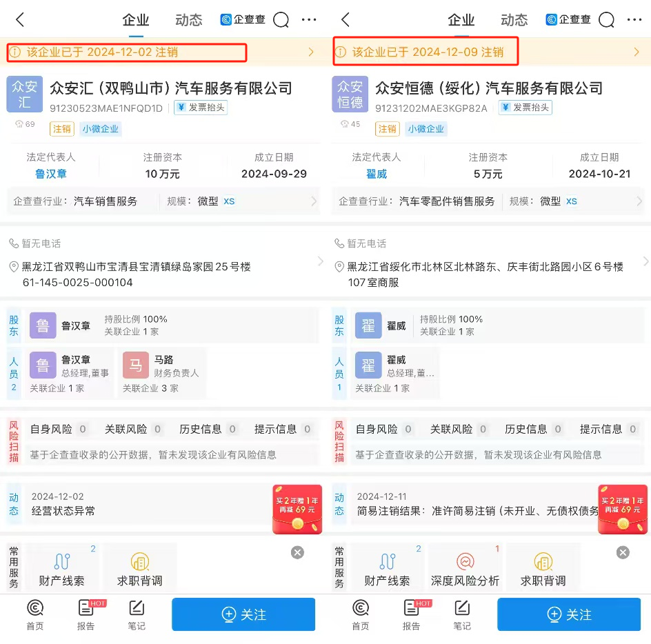Open 关联风险 on 众安汇 page
651x644 pixels.
[x=133, y=429]
